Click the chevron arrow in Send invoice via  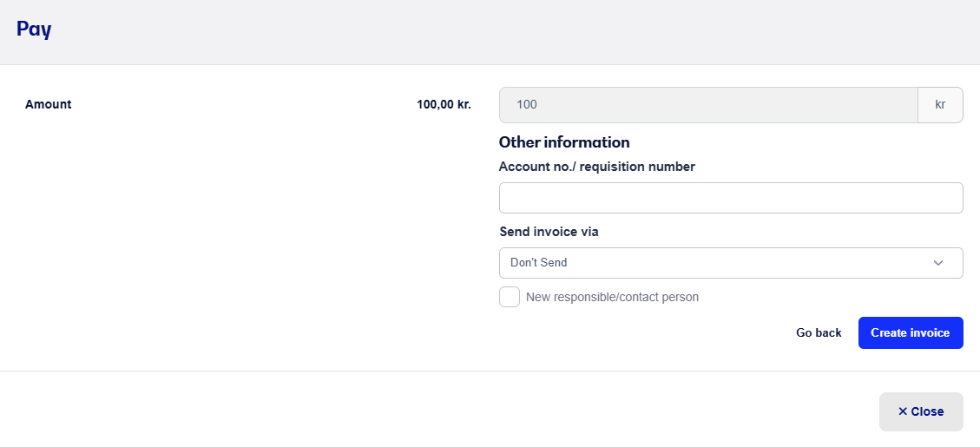pyautogui.click(x=937, y=263)
